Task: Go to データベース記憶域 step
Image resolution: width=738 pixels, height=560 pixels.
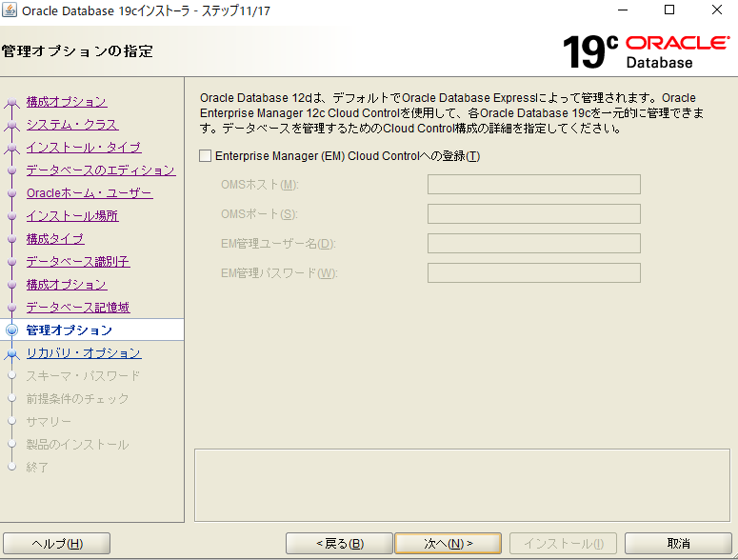Action: 77,308
